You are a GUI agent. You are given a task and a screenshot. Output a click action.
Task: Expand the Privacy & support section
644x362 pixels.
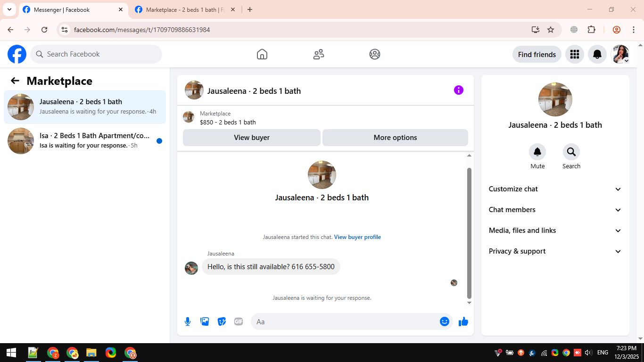[x=555, y=251]
